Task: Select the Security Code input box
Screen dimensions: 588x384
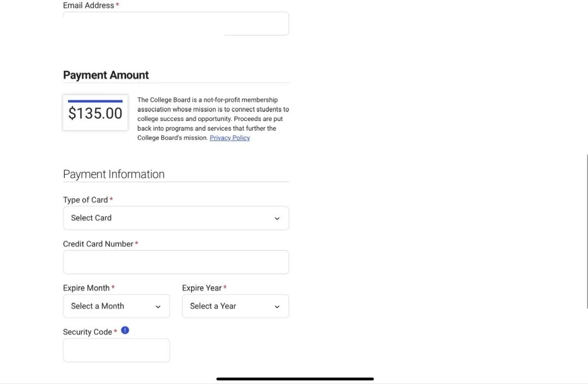Action: [116, 350]
